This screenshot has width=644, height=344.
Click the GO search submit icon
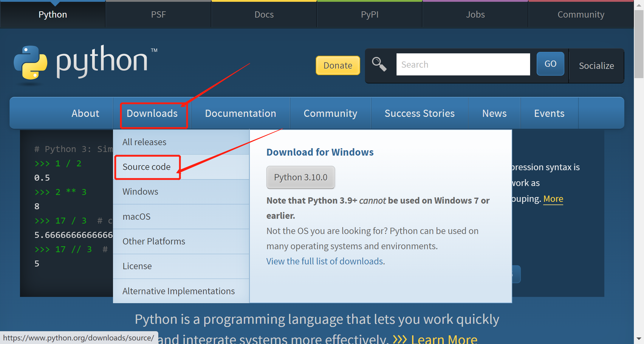coord(550,65)
